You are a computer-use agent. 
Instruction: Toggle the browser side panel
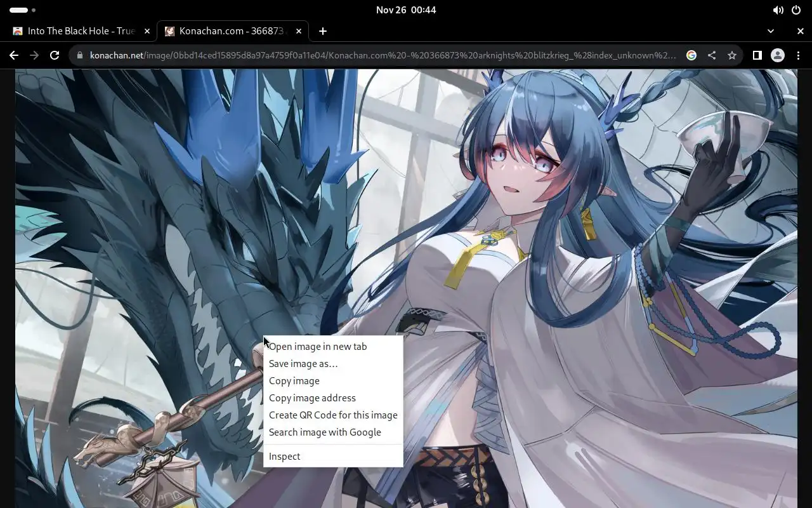[x=757, y=55]
